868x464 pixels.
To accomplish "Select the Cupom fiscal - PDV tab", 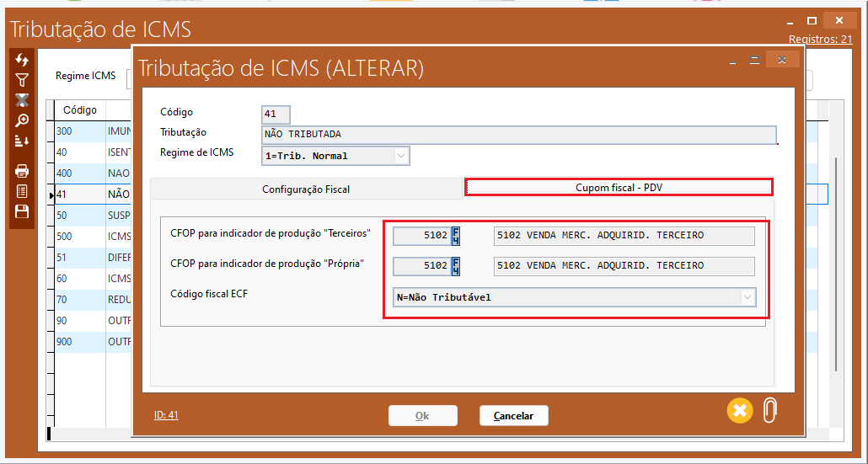I will pos(619,188).
